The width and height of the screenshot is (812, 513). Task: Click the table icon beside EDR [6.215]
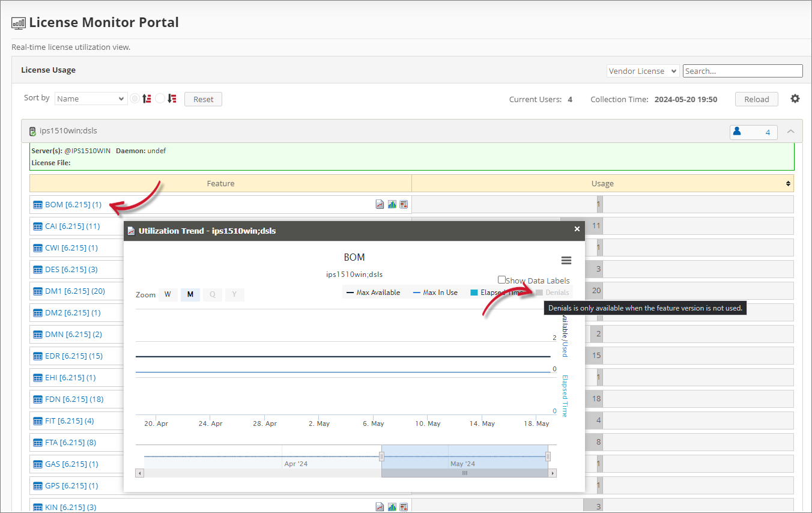coord(38,356)
